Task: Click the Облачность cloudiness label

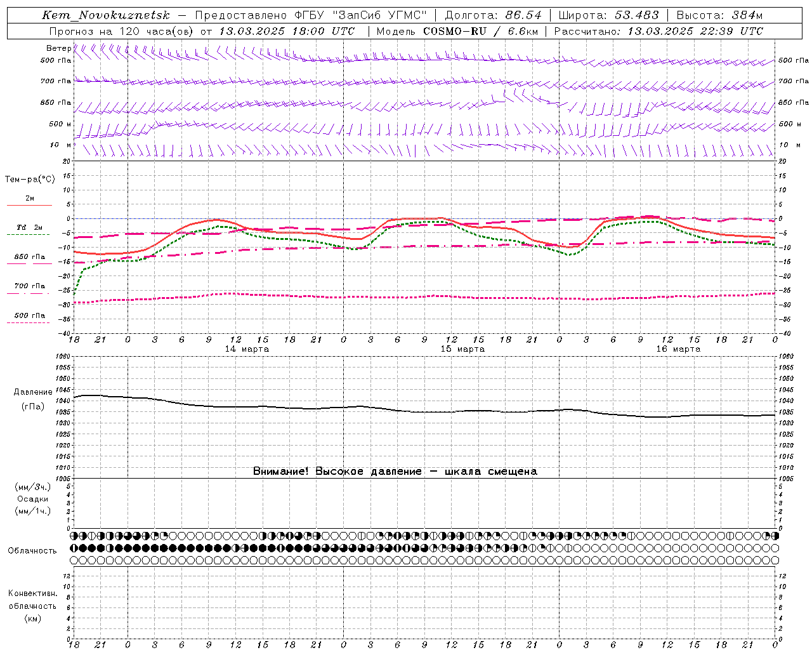Action: [32, 551]
